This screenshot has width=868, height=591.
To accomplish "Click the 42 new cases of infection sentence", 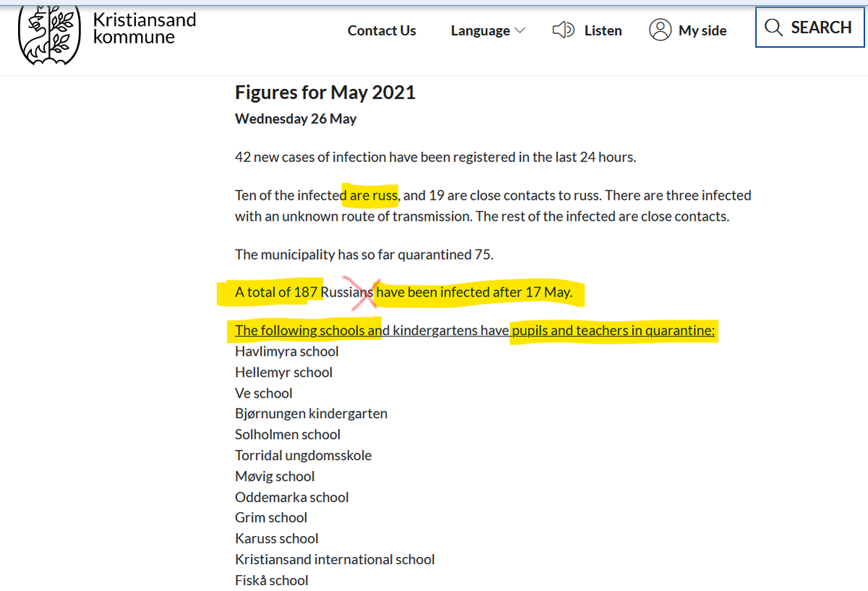I will point(435,157).
